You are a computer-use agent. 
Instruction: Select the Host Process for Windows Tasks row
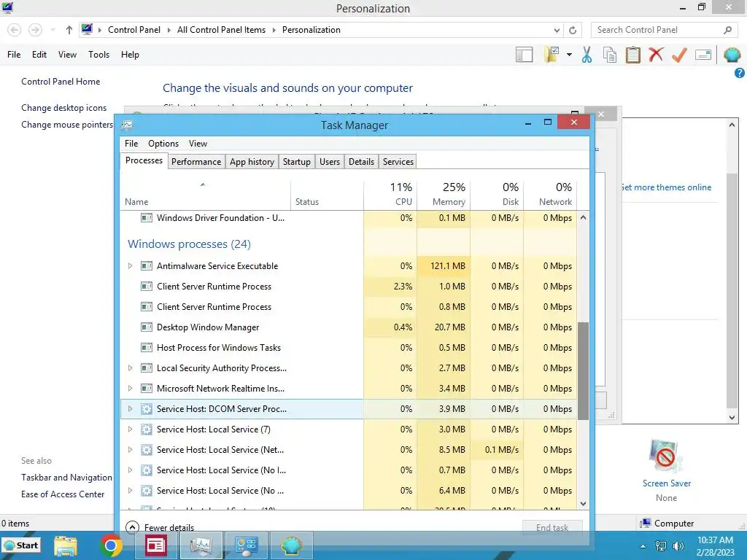point(348,348)
